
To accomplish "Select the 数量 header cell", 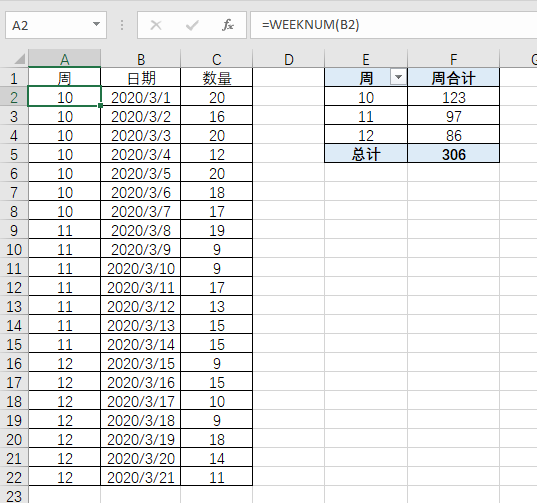I will point(216,78).
